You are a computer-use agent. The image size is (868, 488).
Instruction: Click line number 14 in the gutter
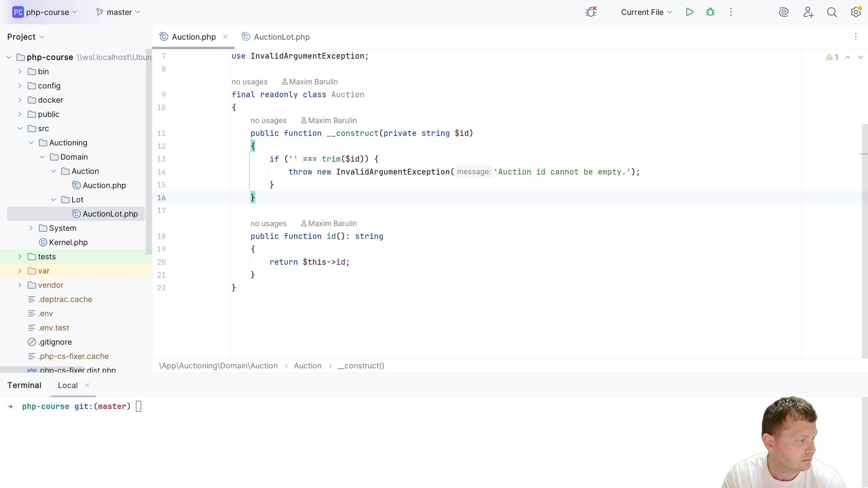point(161,172)
